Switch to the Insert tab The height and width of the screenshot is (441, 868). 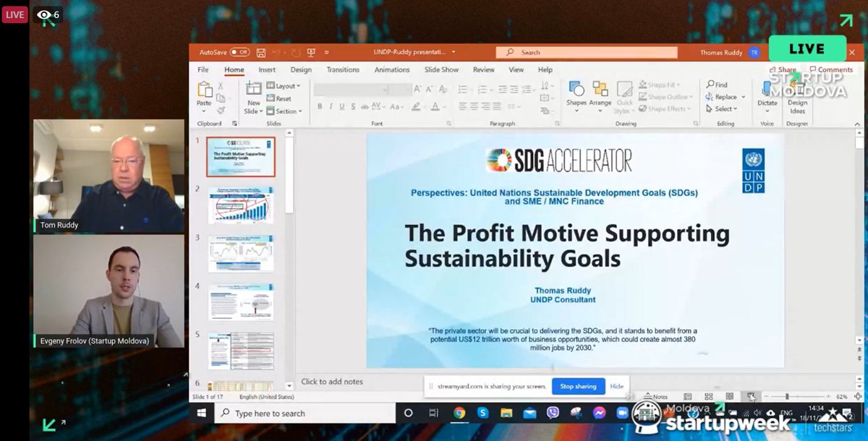[x=267, y=70]
